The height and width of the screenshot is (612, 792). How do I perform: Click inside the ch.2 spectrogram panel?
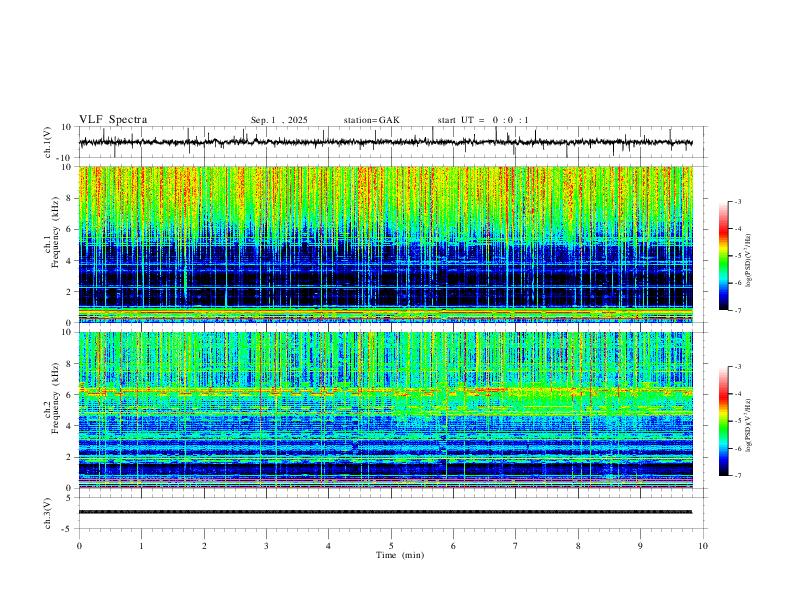pos(385,410)
